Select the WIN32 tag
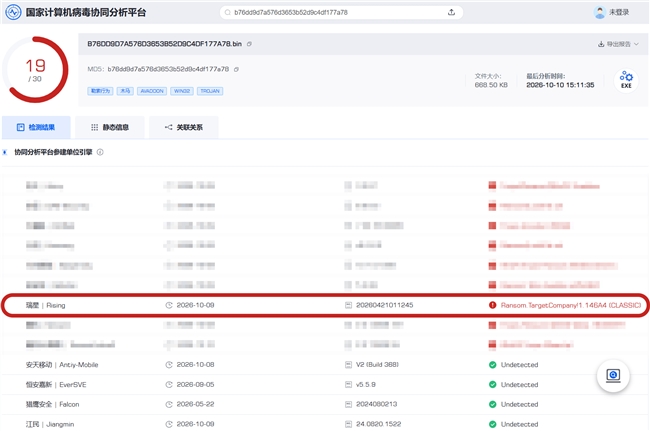The image size is (650, 431). point(182,91)
